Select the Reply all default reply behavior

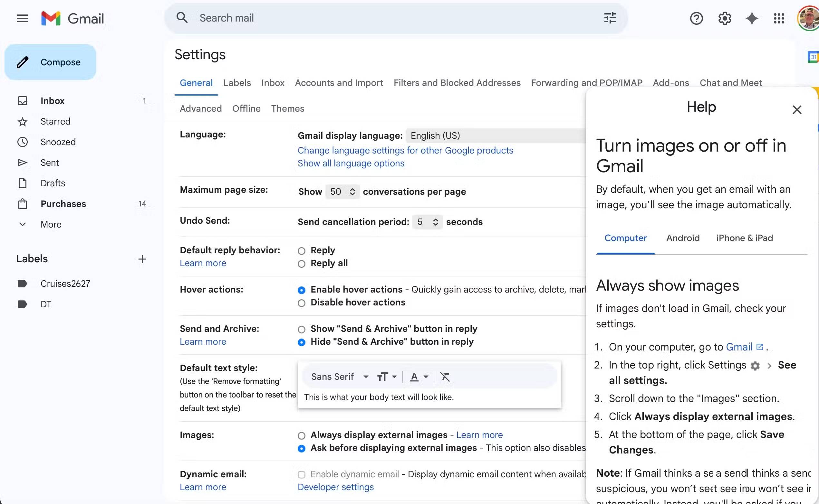pos(301,264)
